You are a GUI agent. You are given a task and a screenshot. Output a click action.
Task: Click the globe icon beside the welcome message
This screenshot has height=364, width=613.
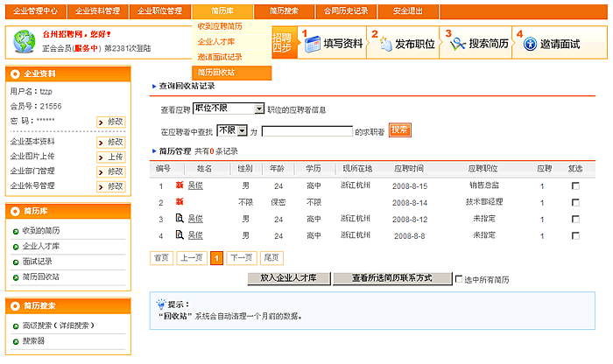coord(24,41)
